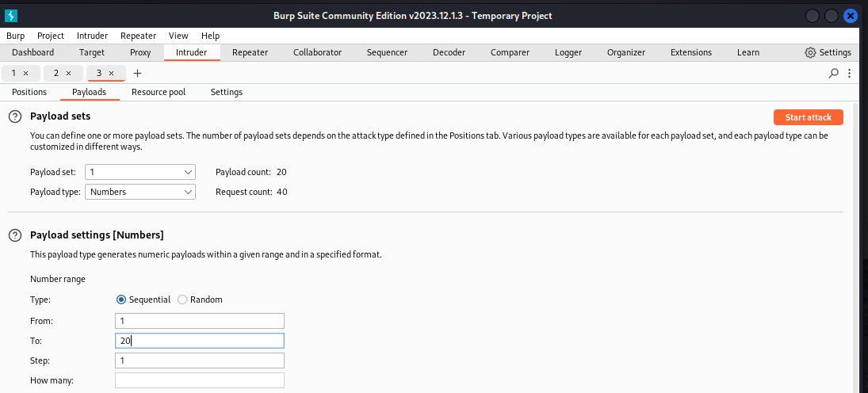The width and height of the screenshot is (868, 393).
Task: Add a new Intruder tab with plus icon
Action: (138, 73)
